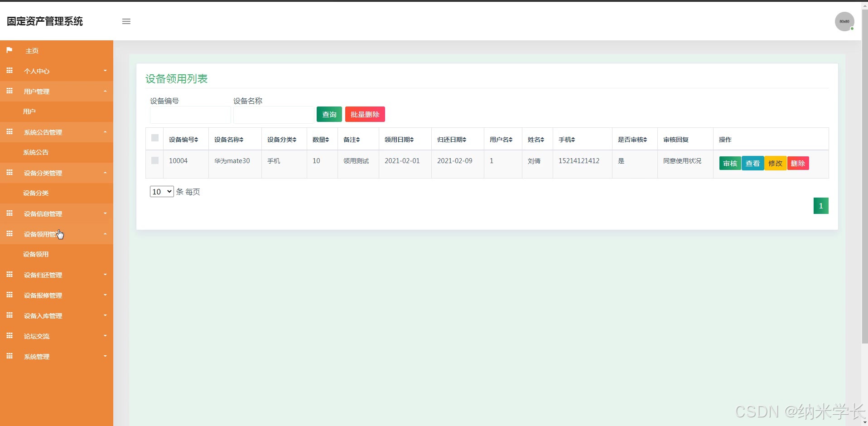Collapse the 用户管理 menu arrow
This screenshot has width=868, height=426.
(105, 91)
